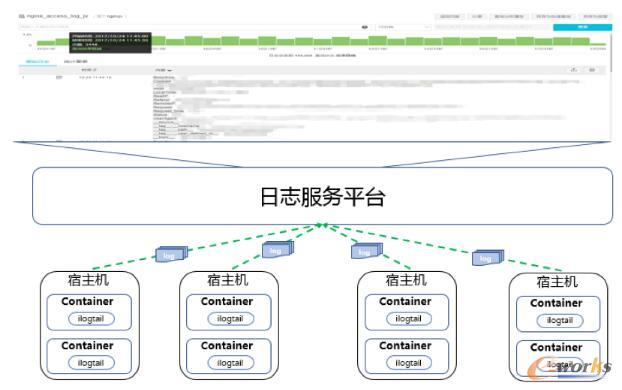This screenshot has height=390, width=622.
Task: Switch to the second tab below the histogram
Action: [75, 61]
